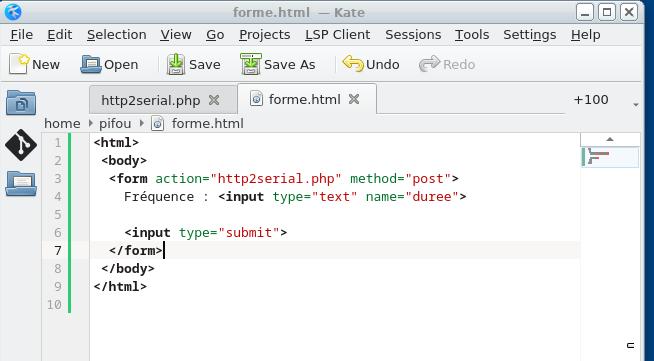654x361 pixels.
Task: Click the name="duree" attribute
Action: [x=412, y=196]
